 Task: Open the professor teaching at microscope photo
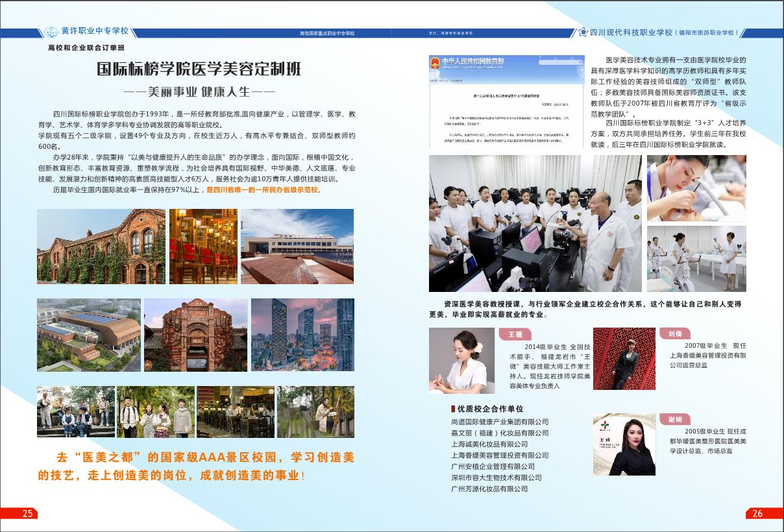coord(535,223)
